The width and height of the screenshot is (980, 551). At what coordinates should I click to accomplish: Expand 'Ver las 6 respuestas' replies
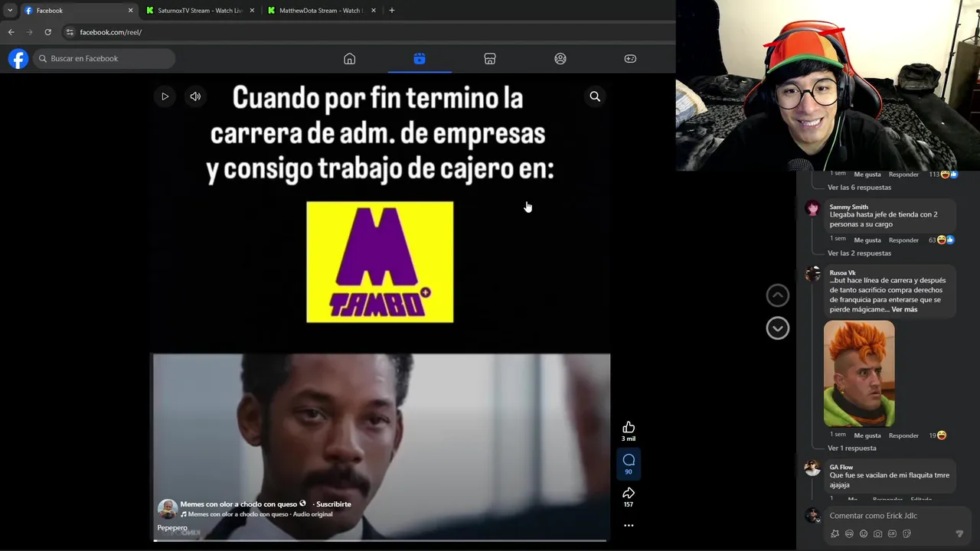(859, 187)
